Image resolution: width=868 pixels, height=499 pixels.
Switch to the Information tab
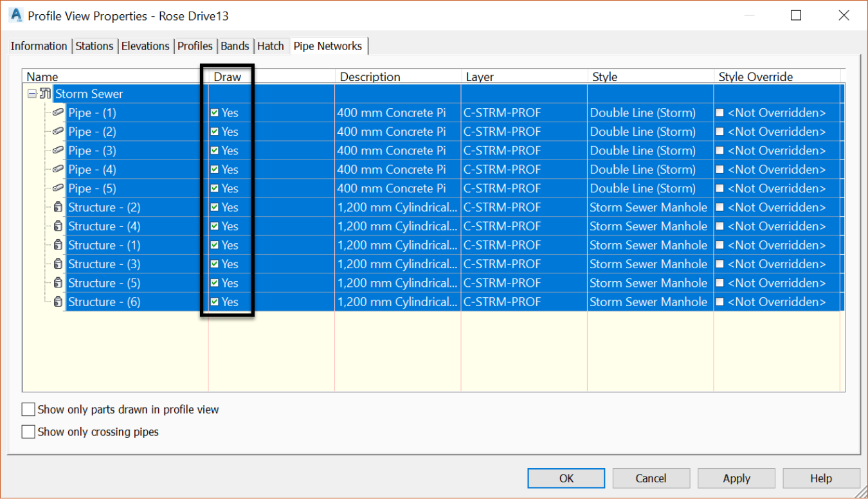39,46
